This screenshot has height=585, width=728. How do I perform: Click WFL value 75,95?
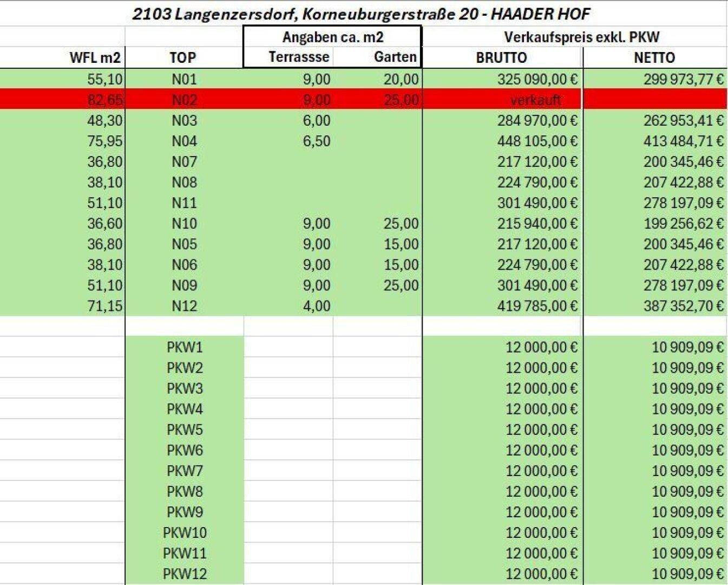[105, 141]
